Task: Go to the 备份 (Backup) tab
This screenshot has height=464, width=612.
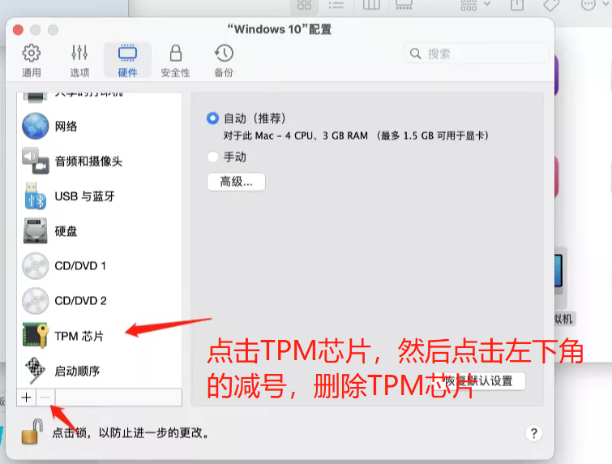Action: pos(224,60)
